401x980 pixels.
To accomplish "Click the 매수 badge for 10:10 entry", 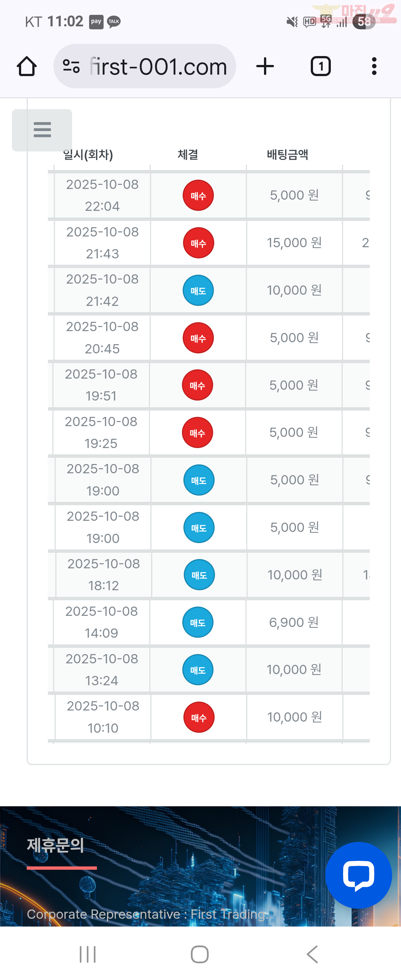I will [199, 718].
